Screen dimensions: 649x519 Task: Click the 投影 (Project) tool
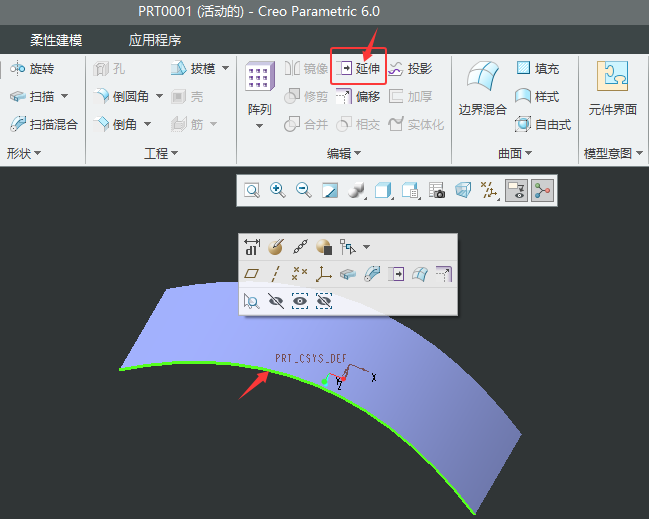[x=410, y=68]
